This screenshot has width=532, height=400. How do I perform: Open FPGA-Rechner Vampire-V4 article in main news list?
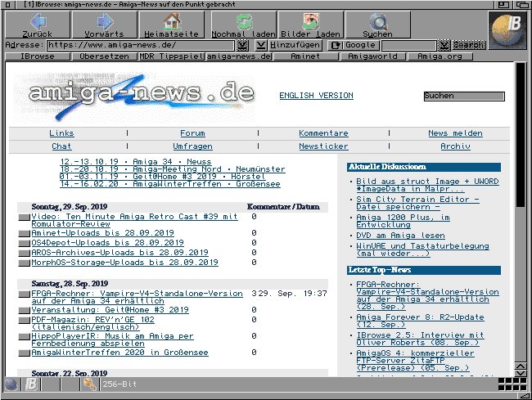click(137, 297)
